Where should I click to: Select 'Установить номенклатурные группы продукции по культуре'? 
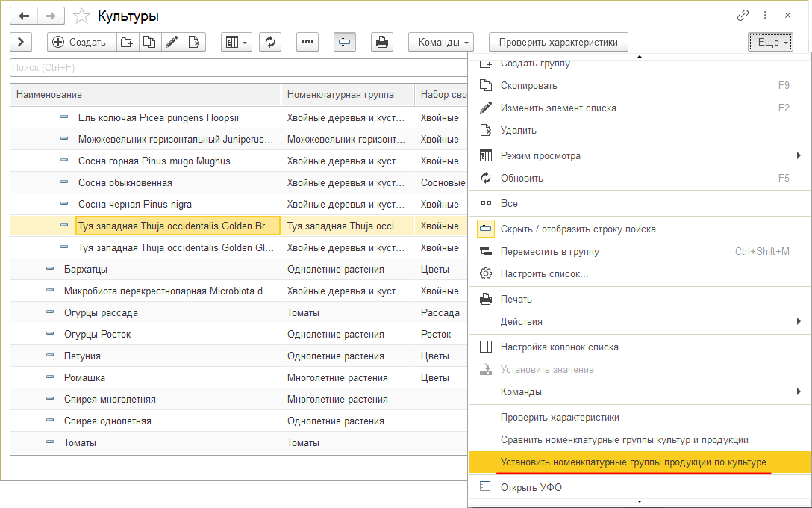click(633, 462)
